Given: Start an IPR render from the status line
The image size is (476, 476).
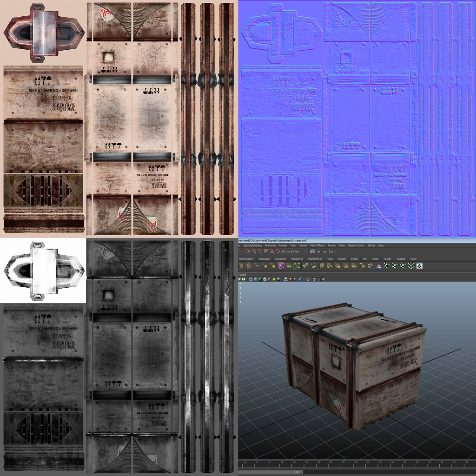Looking at the screenshot, I should click(324, 251).
